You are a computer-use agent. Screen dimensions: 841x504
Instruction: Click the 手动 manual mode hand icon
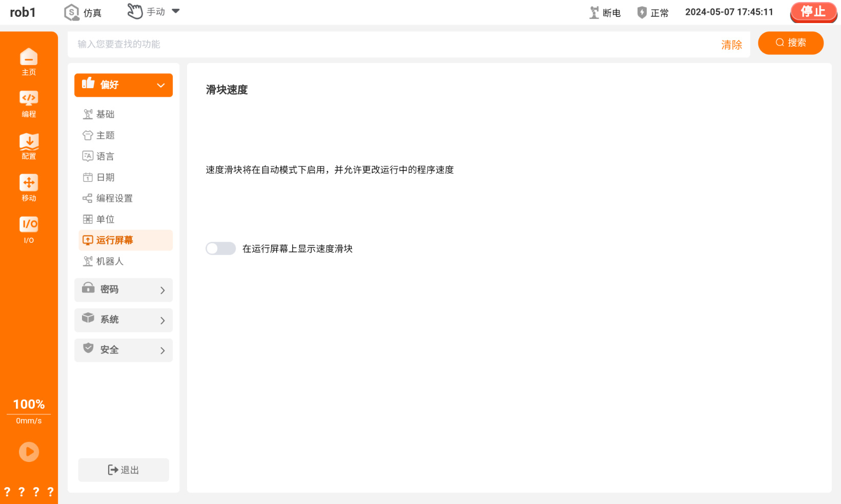(x=134, y=11)
